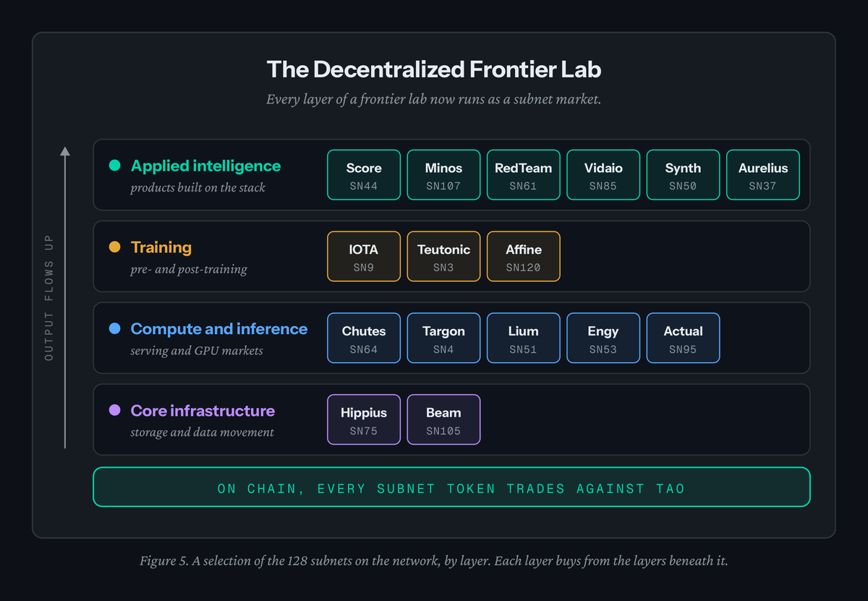The image size is (868, 601).
Task: Select the Score SN44 subnet card
Action: click(x=364, y=175)
